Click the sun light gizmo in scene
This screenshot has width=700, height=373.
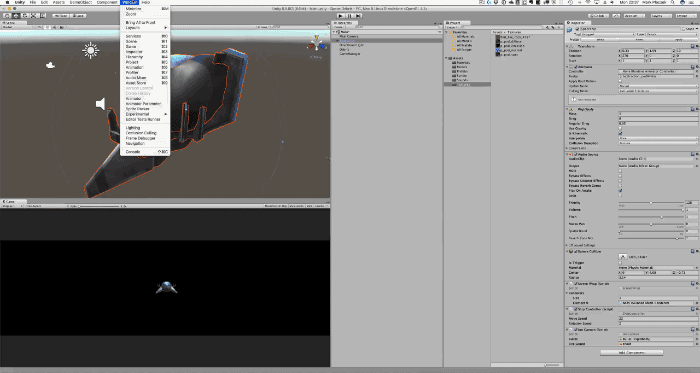[91, 50]
